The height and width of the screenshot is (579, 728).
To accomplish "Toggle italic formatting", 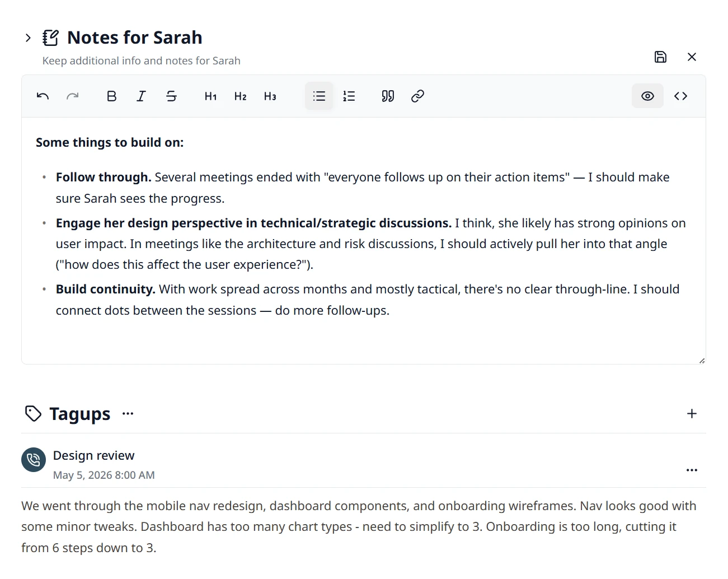I will tap(142, 96).
